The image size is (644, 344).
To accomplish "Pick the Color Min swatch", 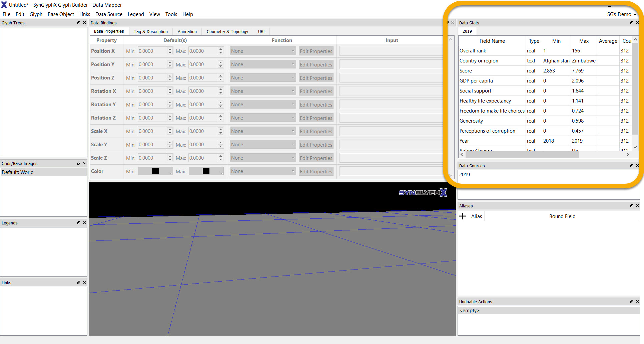I will (x=155, y=171).
